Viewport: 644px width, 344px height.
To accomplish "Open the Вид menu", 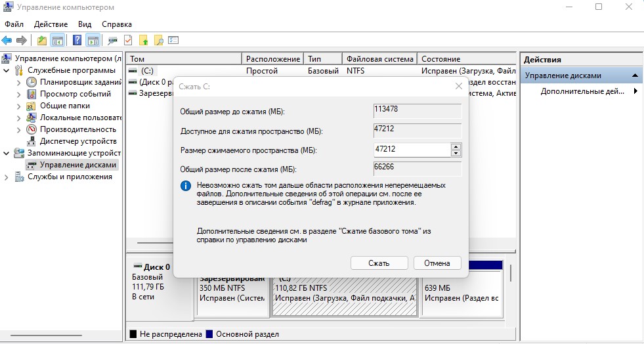I will (85, 24).
